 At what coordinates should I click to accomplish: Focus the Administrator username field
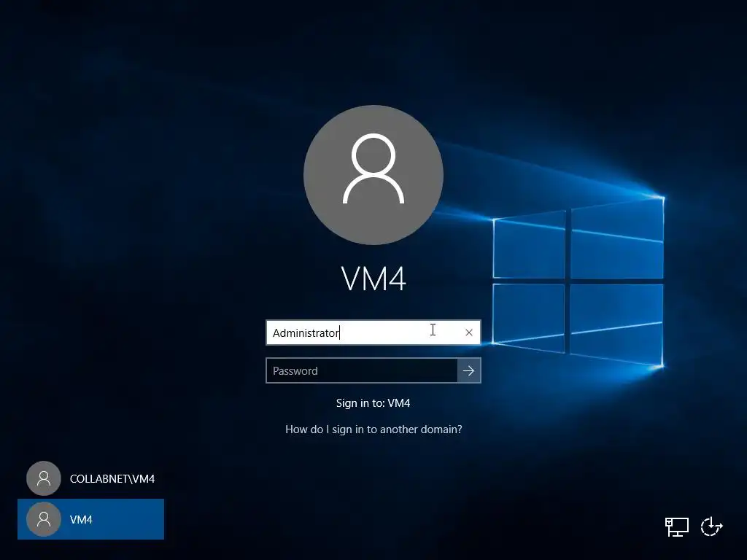click(x=373, y=332)
